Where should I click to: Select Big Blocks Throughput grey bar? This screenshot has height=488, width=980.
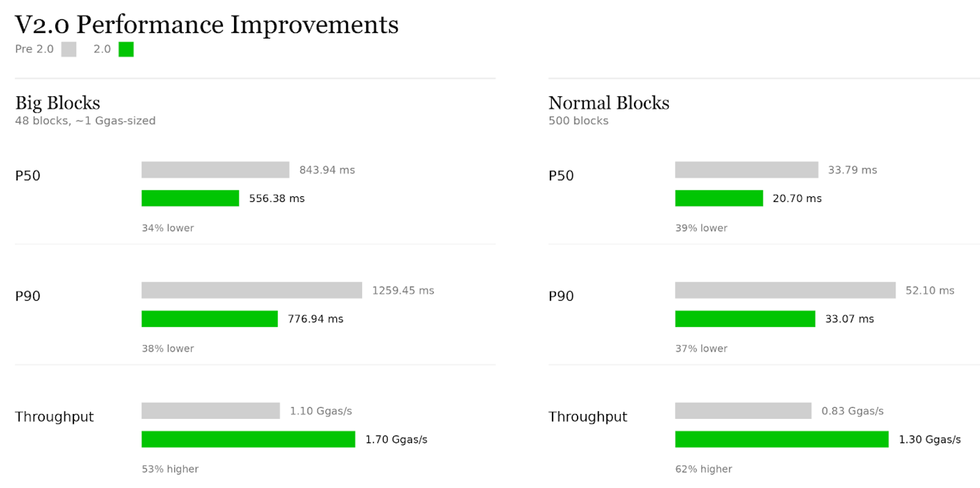point(211,411)
